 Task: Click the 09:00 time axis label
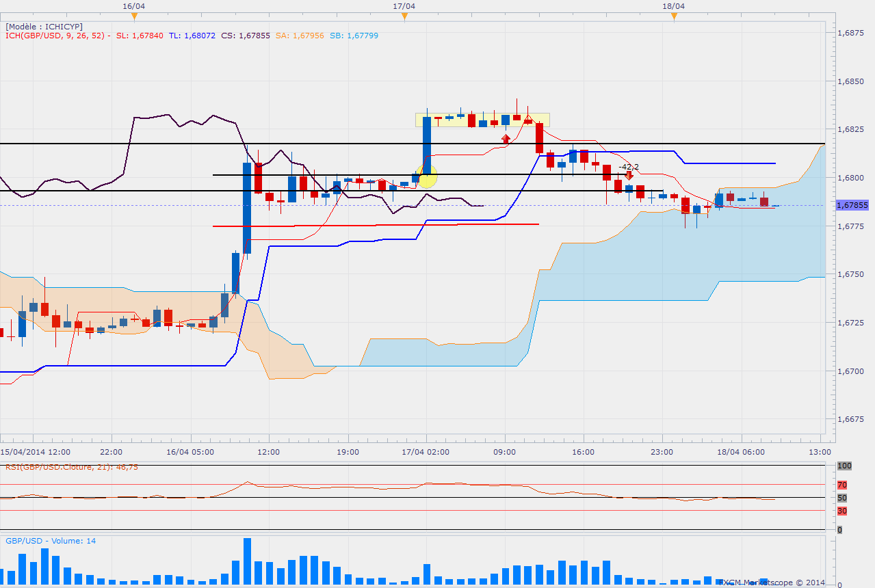(505, 452)
